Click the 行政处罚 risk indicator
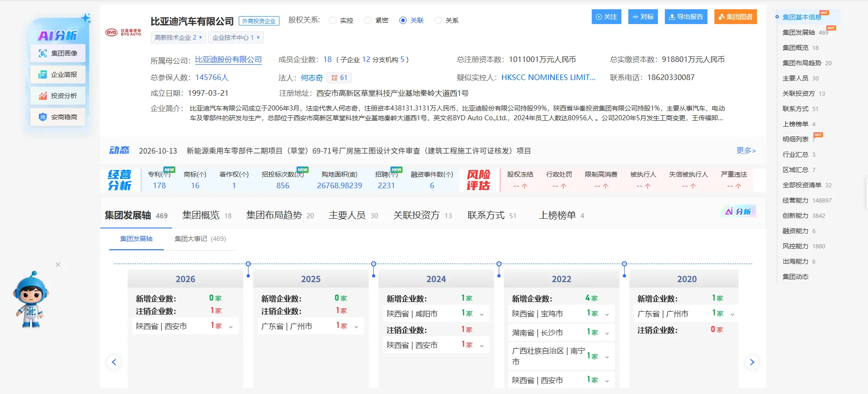The width and height of the screenshot is (868, 394). coord(559,180)
